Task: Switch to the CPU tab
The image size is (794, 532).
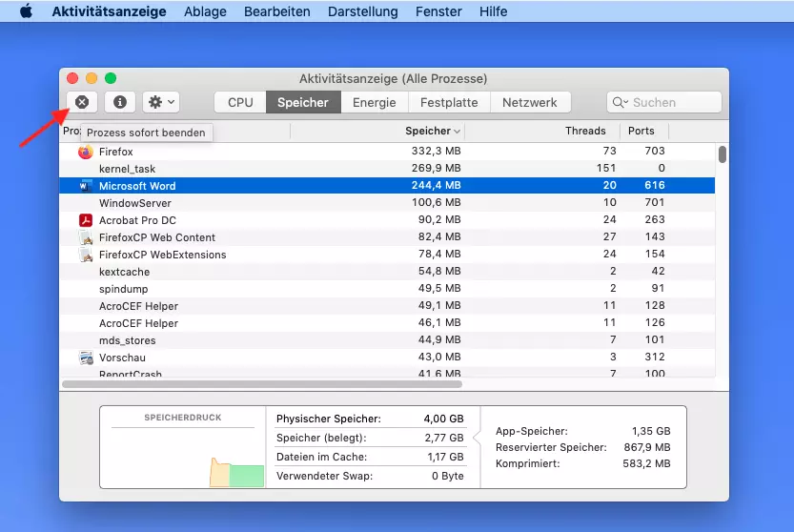Action: pyautogui.click(x=240, y=102)
